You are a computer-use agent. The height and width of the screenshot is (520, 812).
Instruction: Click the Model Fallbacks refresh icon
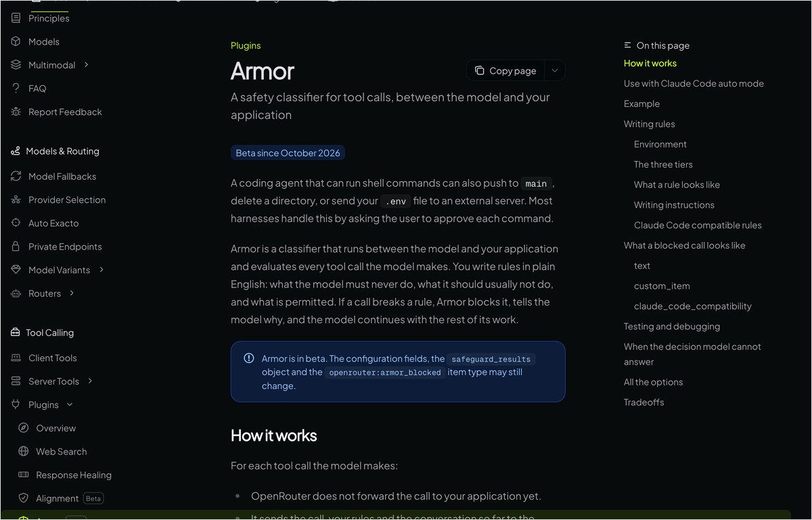[16, 176]
